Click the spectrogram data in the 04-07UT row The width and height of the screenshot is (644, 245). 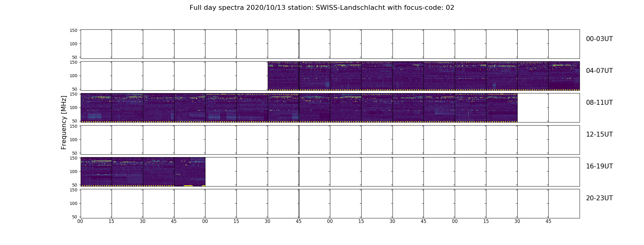click(x=424, y=76)
